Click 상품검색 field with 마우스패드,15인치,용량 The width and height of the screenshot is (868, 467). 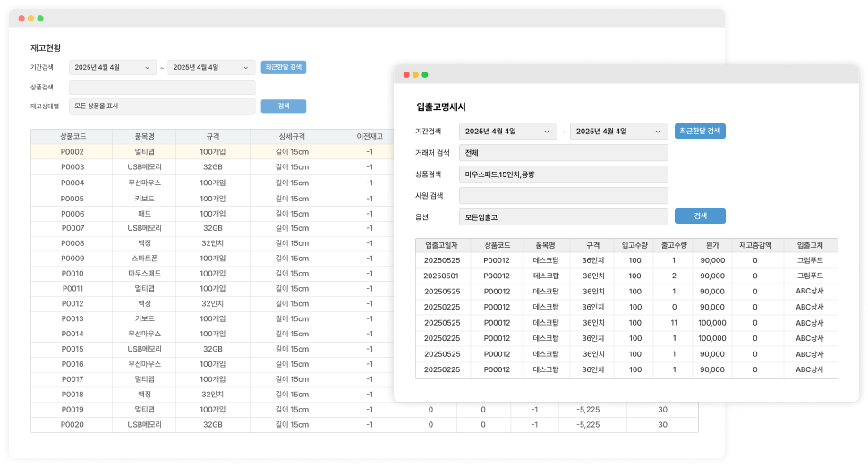coord(564,174)
